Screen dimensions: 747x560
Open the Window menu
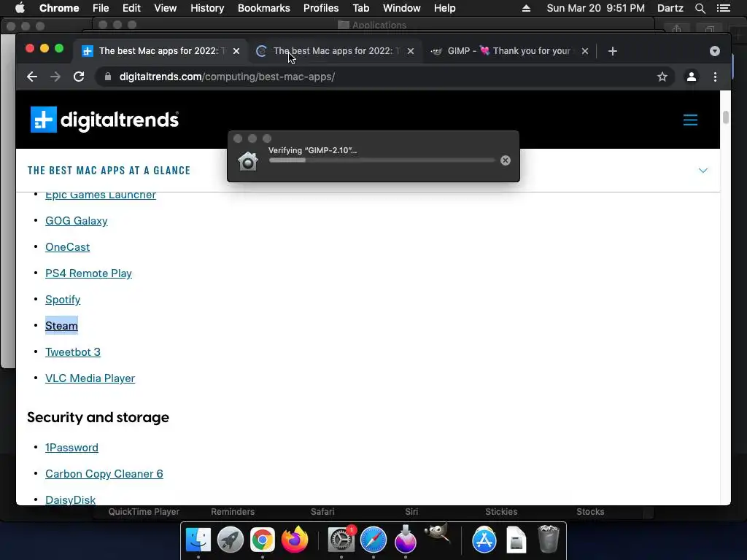coord(402,8)
